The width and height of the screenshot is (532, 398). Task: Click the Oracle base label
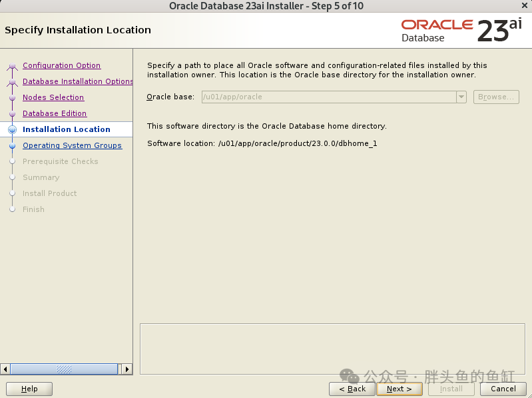pos(170,97)
